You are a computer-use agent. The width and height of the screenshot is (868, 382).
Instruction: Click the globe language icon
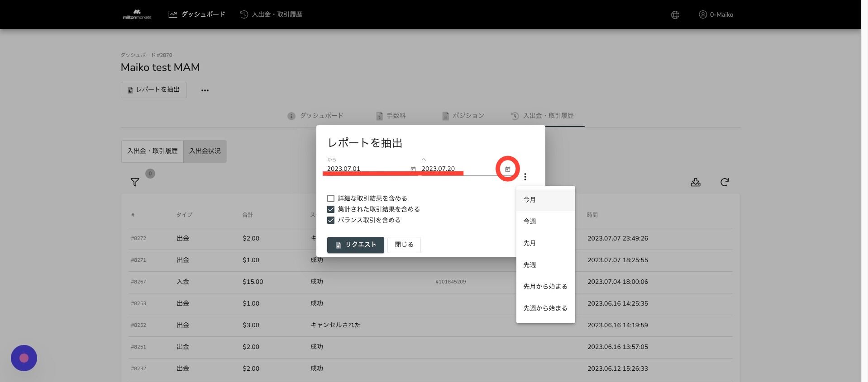pos(675,15)
